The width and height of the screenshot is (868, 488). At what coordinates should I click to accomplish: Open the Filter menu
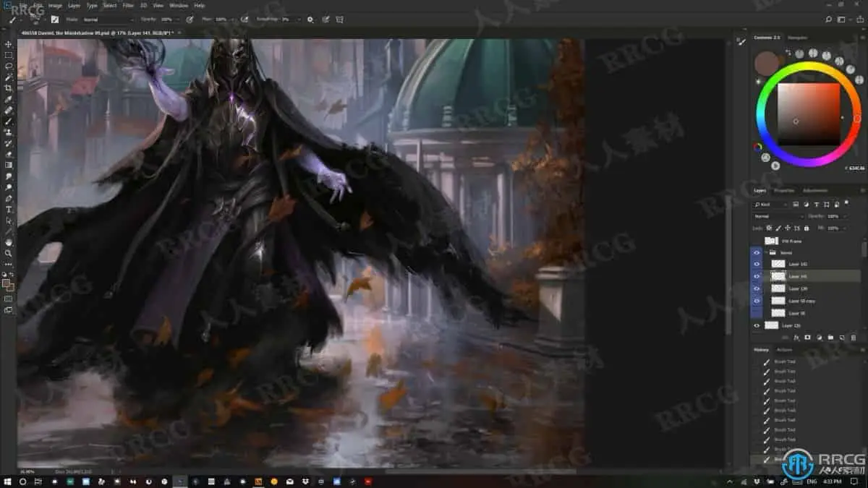tap(128, 5)
